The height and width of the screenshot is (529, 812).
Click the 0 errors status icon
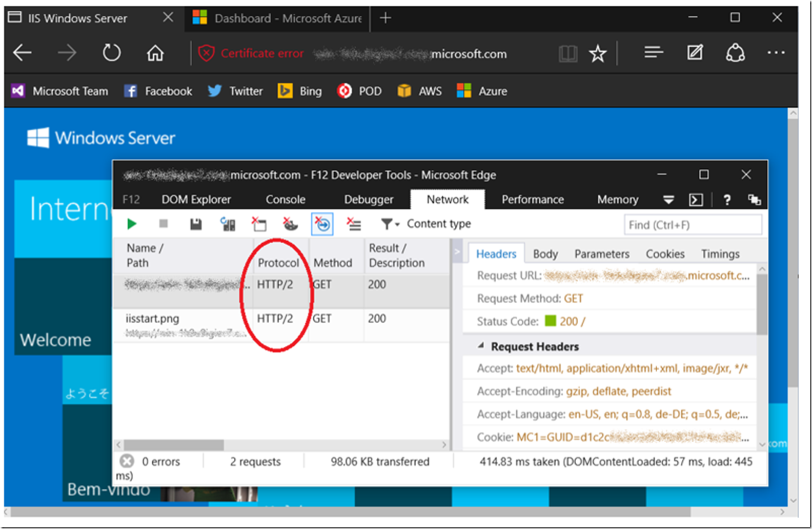point(127,461)
